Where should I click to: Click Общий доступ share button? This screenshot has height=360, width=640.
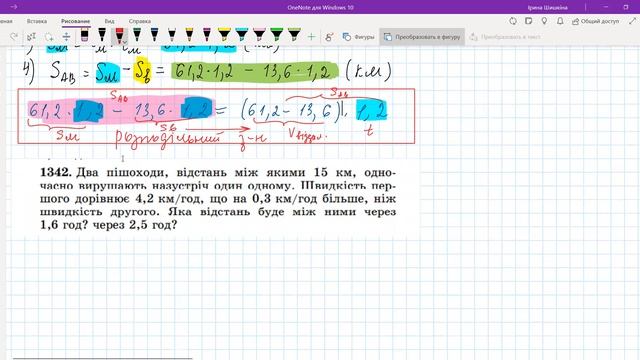[x=596, y=21]
